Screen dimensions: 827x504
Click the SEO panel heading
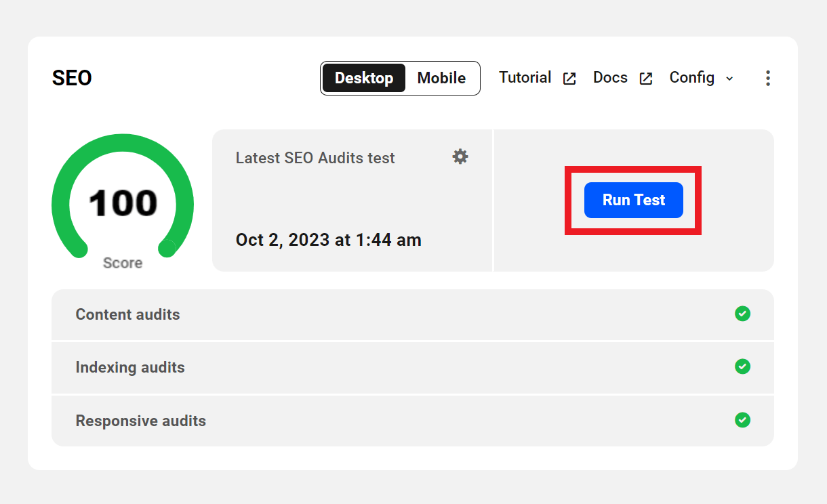click(x=72, y=78)
